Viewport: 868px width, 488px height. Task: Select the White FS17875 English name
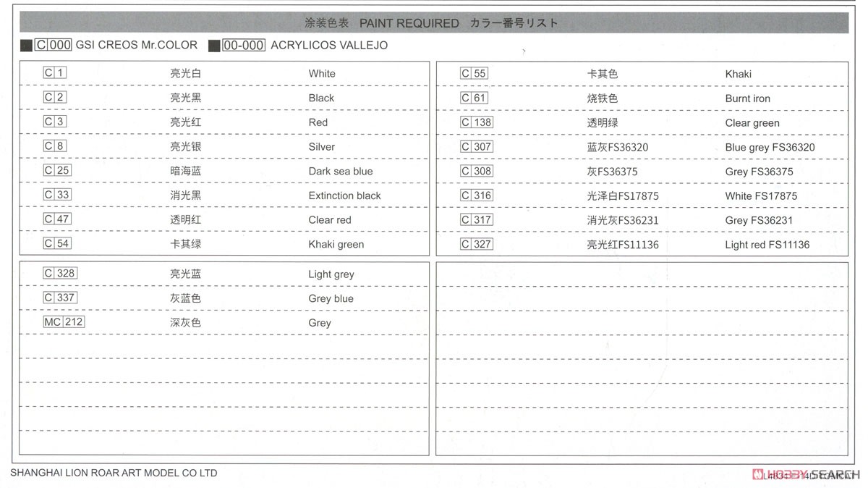[x=761, y=196]
